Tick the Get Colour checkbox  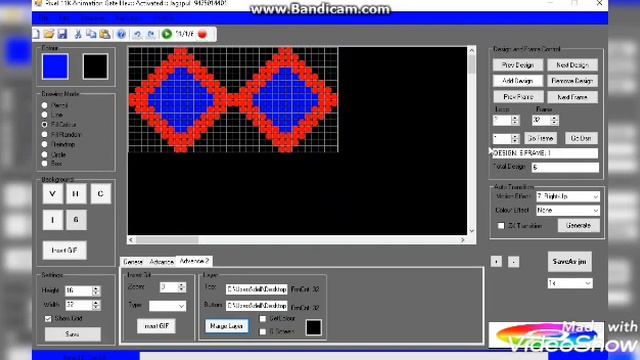point(263,318)
